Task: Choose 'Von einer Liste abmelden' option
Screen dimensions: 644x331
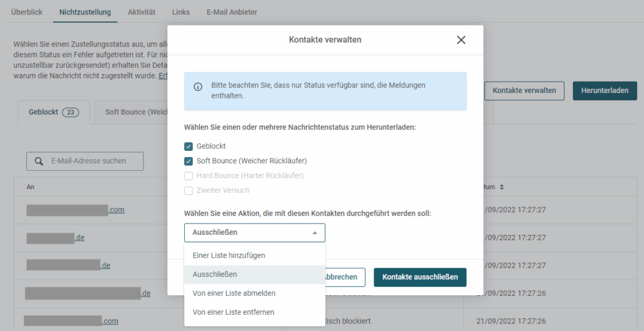Action: [x=234, y=293]
